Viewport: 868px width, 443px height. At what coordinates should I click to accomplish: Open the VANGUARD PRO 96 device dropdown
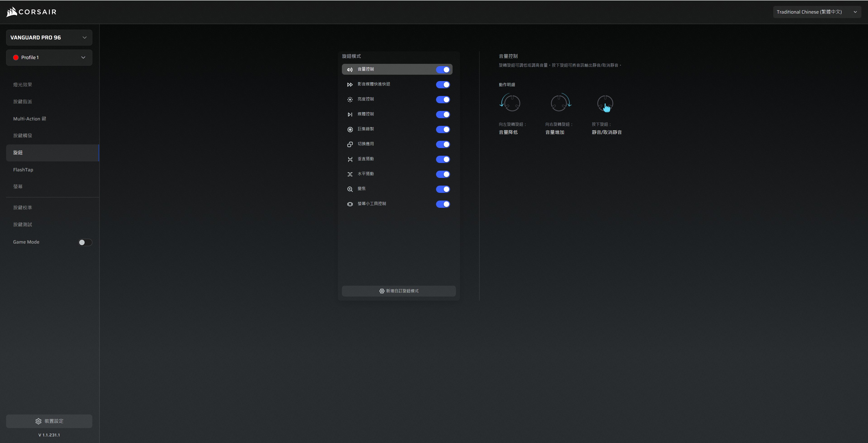(x=49, y=37)
